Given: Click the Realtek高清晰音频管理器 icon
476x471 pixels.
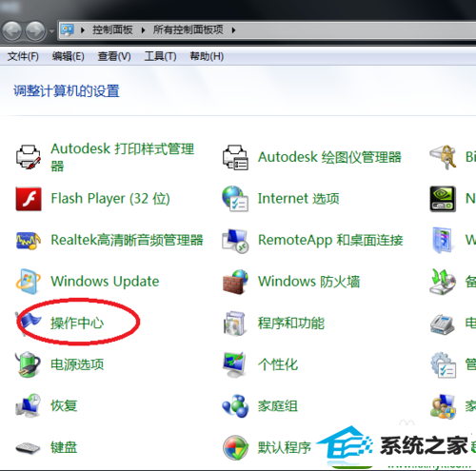Looking at the screenshot, I should (x=29, y=240).
